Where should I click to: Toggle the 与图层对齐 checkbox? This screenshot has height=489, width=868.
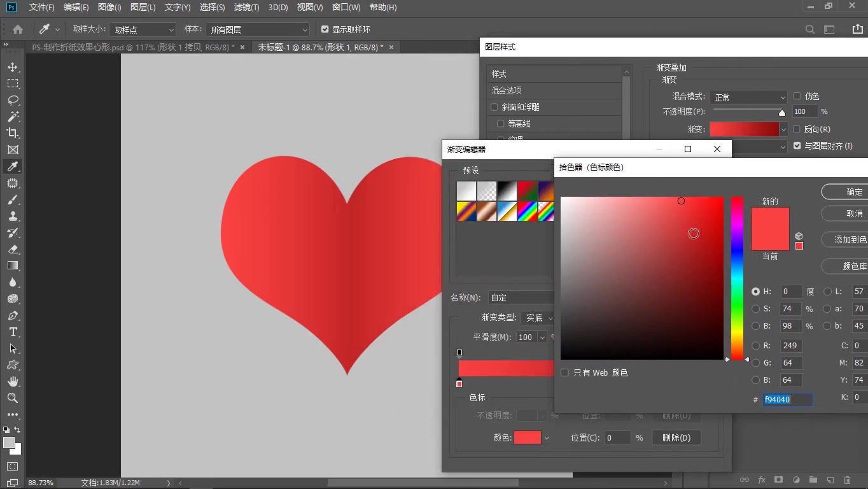pyautogui.click(x=797, y=146)
